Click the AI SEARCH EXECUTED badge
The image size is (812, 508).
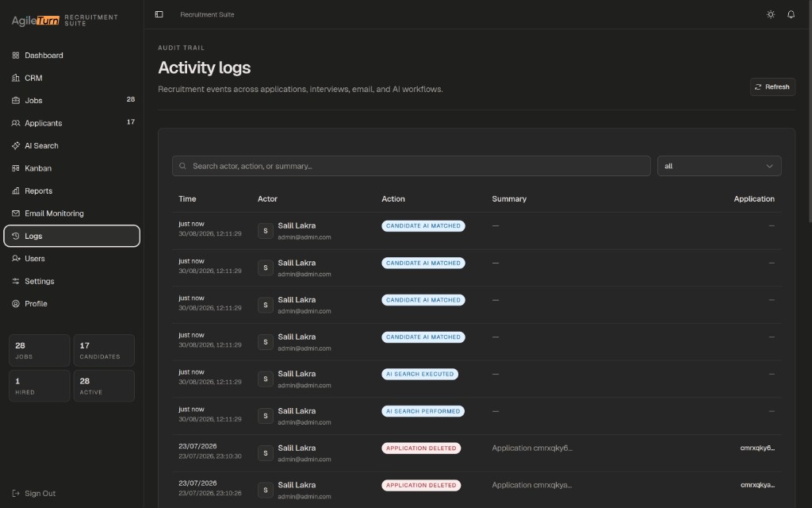click(x=420, y=375)
